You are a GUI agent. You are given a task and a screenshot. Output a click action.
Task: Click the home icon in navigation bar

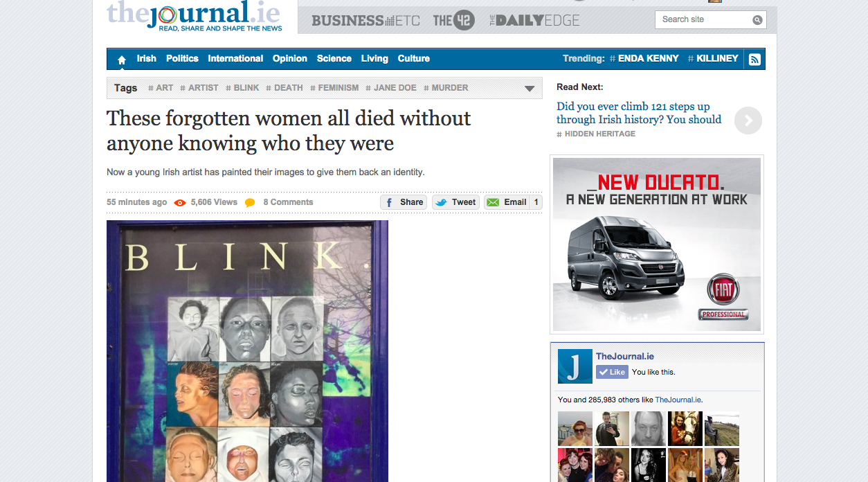(x=122, y=60)
